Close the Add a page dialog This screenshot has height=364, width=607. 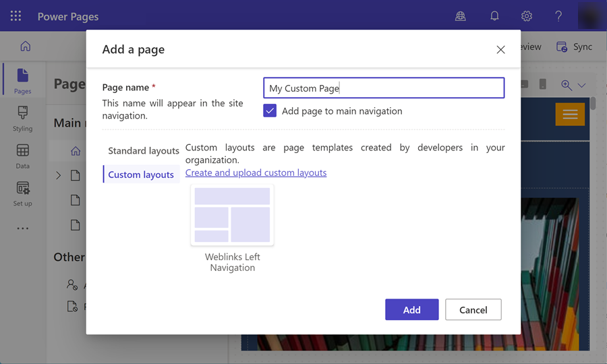pos(500,49)
